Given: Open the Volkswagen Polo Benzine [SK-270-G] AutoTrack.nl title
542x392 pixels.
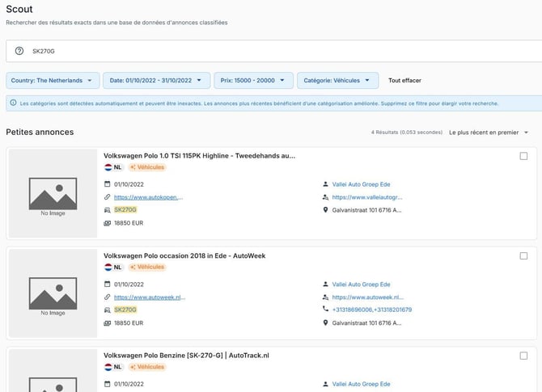Looking at the screenshot, I should (x=186, y=356).
